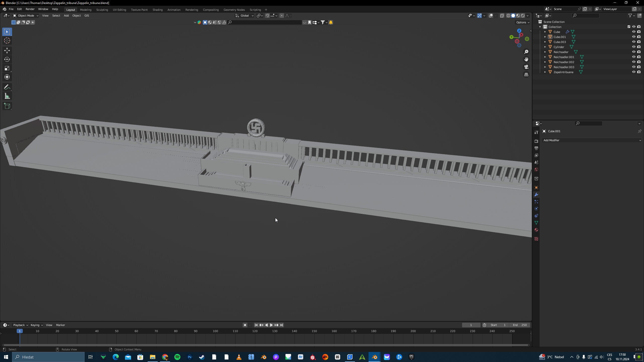
Task: Expand Zepelintribuene tree item
Action: pyautogui.click(x=545, y=72)
